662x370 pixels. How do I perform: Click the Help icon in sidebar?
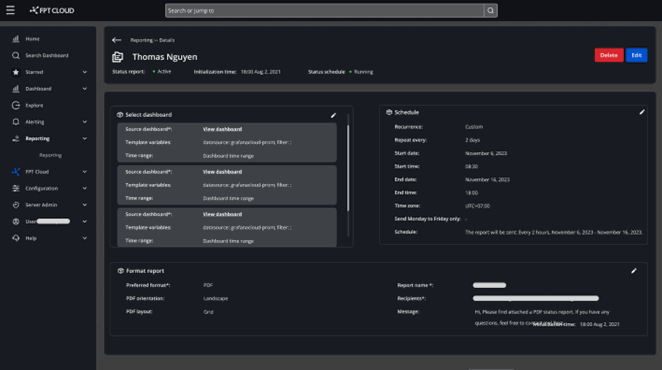point(16,238)
